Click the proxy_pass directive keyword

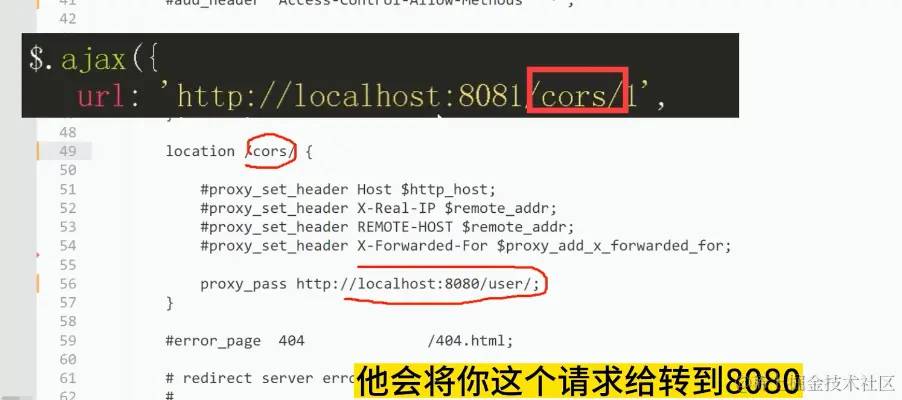click(x=243, y=284)
